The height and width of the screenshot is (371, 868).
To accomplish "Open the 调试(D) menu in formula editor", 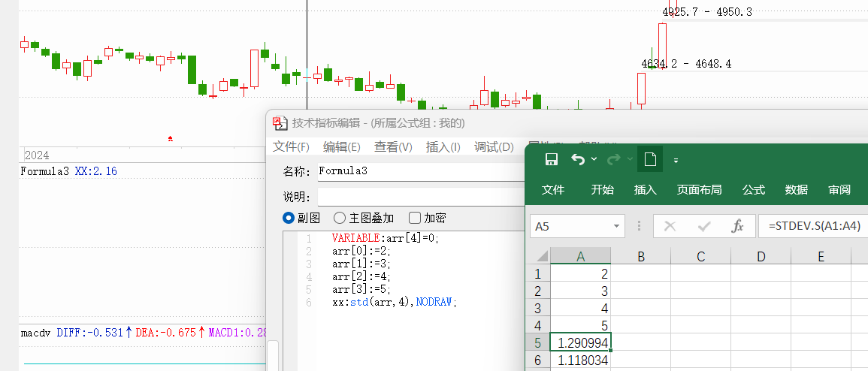I will click(x=494, y=147).
